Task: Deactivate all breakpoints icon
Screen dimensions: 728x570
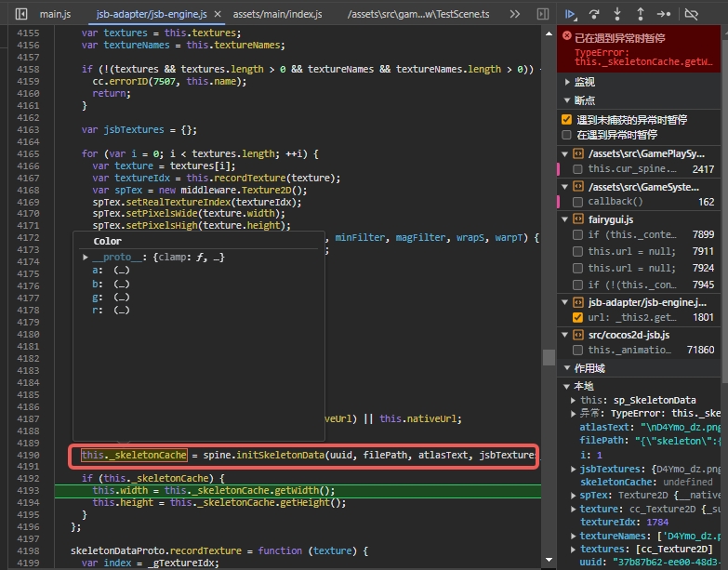Action: click(691, 15)
